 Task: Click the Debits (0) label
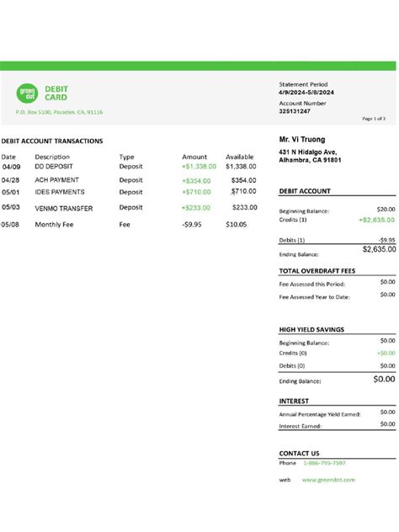coord(292,365)
